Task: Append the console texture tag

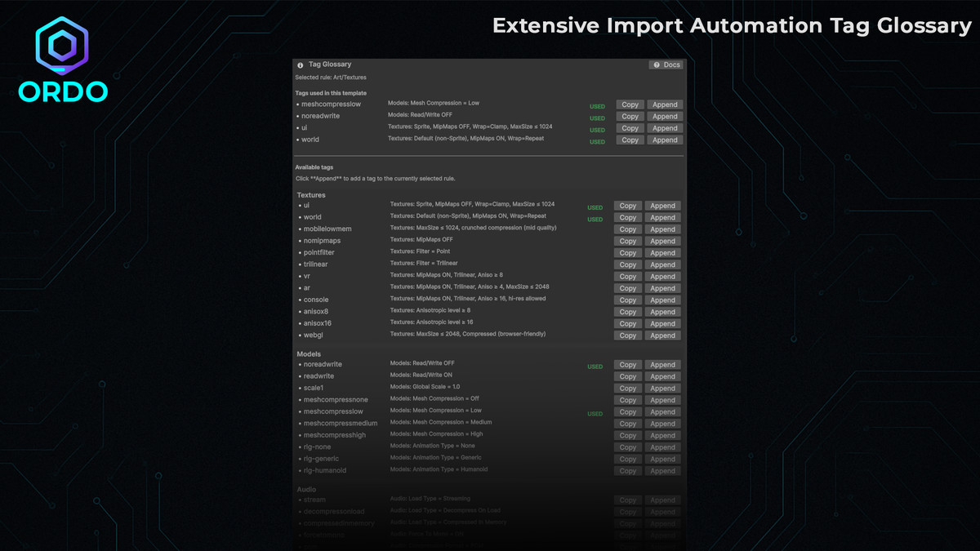Action: coord(662,300)
